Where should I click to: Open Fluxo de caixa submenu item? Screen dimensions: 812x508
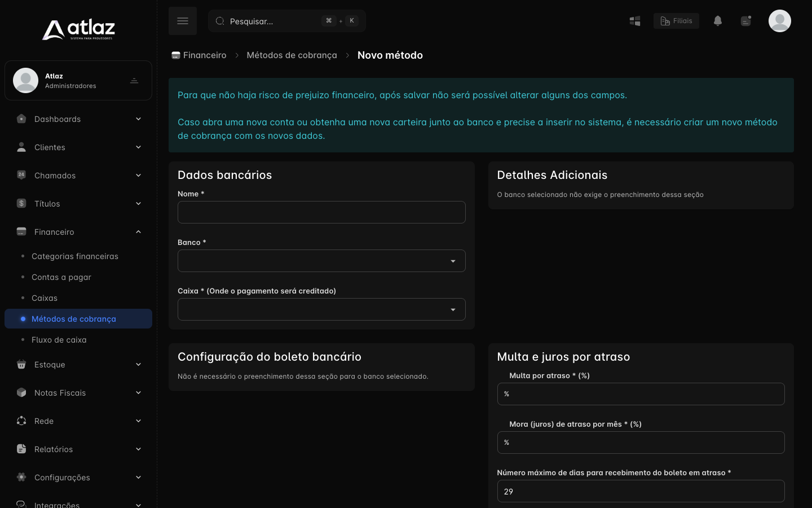click(x=78, y=340)
